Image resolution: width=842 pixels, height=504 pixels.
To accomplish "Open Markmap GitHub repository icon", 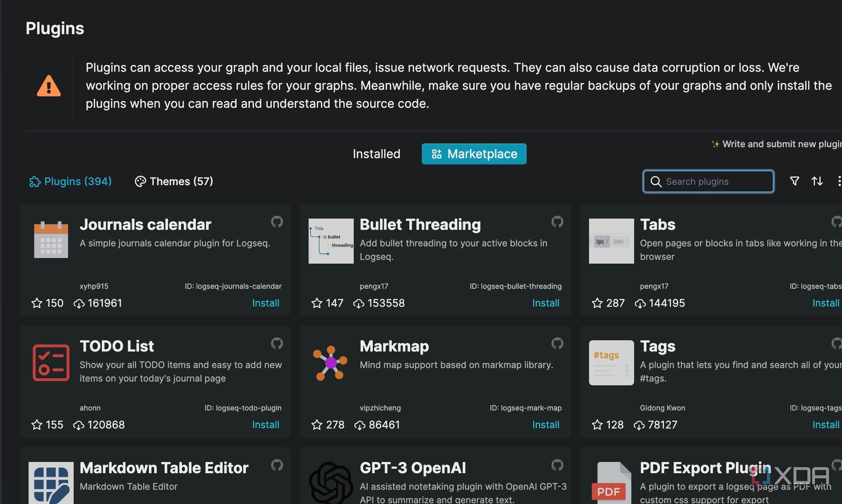I will click(x=557, y=344).
